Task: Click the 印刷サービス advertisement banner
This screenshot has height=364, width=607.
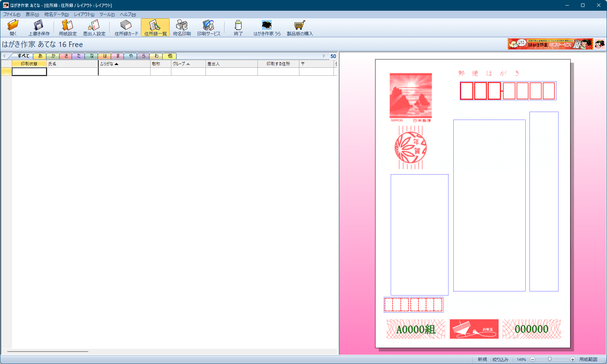Action: pos(550,44)
